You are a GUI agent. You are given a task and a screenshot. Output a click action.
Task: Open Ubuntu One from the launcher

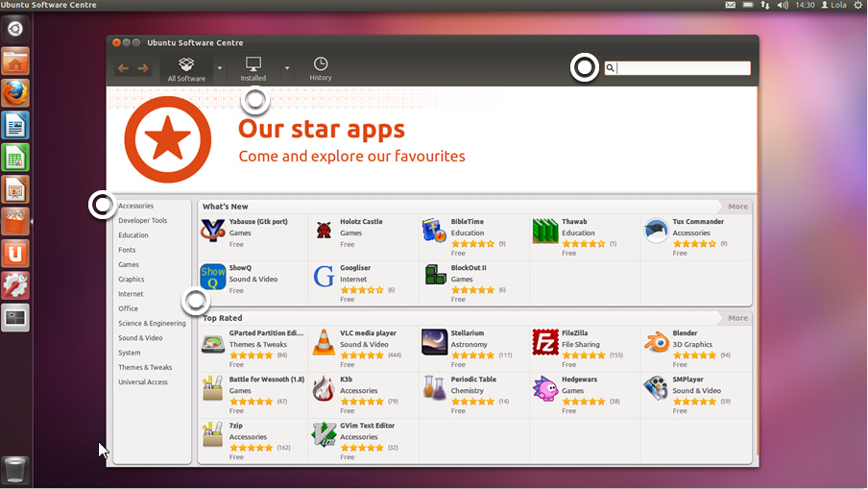click(15, 254)
